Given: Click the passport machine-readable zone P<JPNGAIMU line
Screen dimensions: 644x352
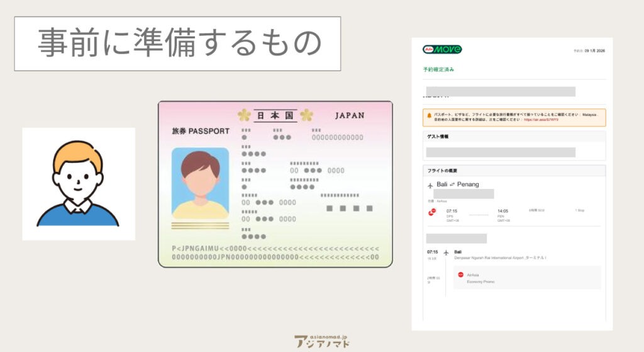Looking at the screenshot, I should (x=275, y=249).
